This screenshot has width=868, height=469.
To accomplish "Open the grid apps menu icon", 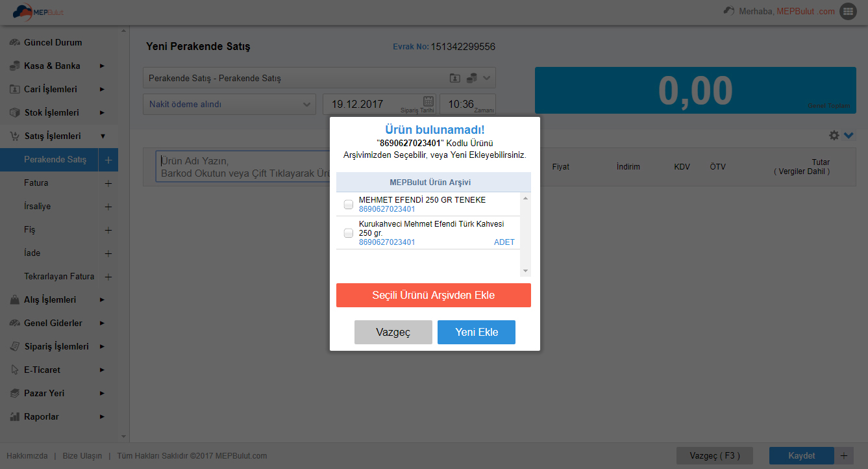I will [847, 11].
